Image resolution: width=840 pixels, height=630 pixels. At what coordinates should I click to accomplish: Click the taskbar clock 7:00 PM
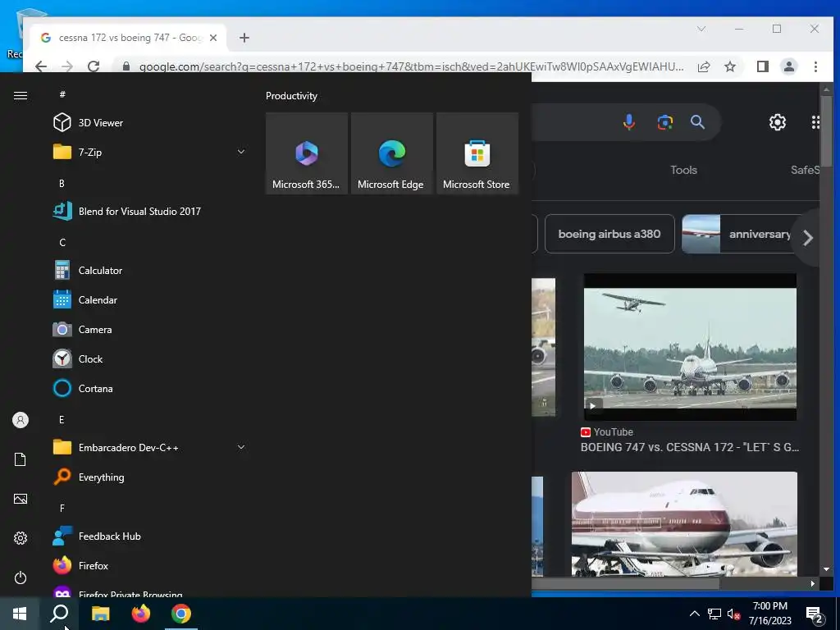point(769,606)
